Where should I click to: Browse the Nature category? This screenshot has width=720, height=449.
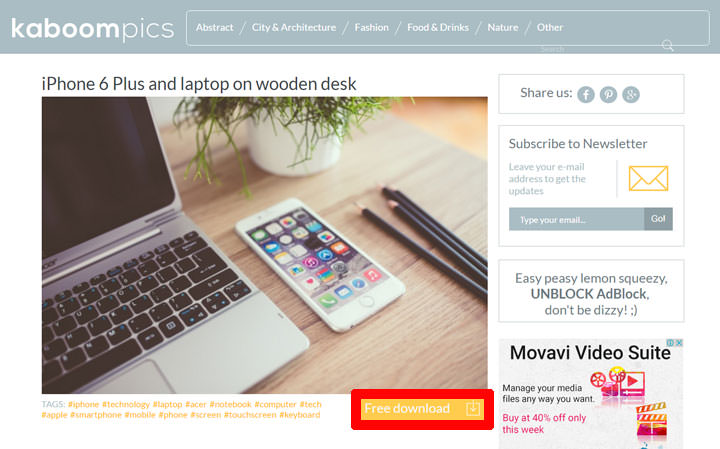coord(502,28)
